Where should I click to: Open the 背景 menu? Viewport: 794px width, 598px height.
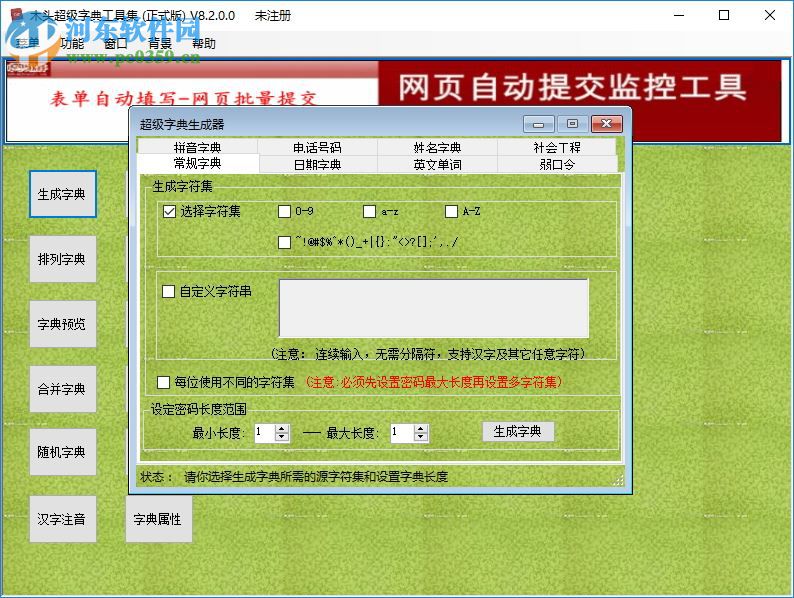[160, 44]
